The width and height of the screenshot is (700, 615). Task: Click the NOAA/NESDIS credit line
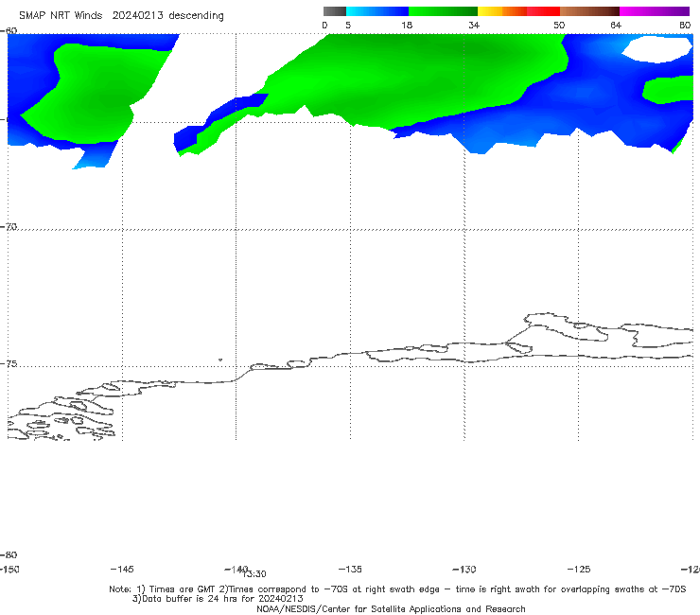391,608
